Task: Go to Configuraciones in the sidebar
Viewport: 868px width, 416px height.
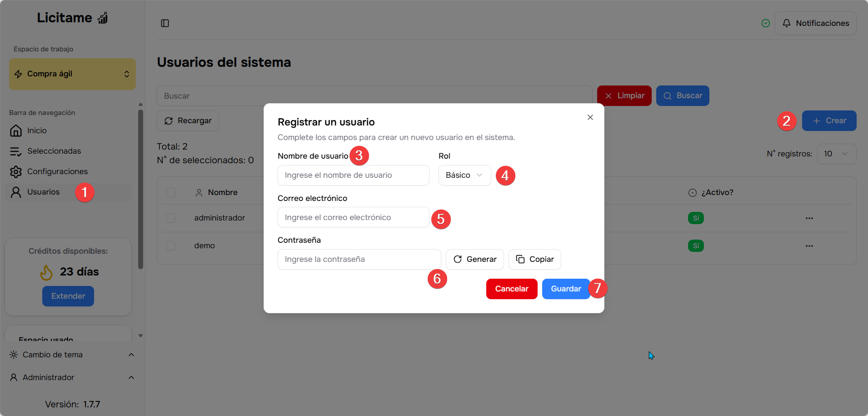Action: 57,171
